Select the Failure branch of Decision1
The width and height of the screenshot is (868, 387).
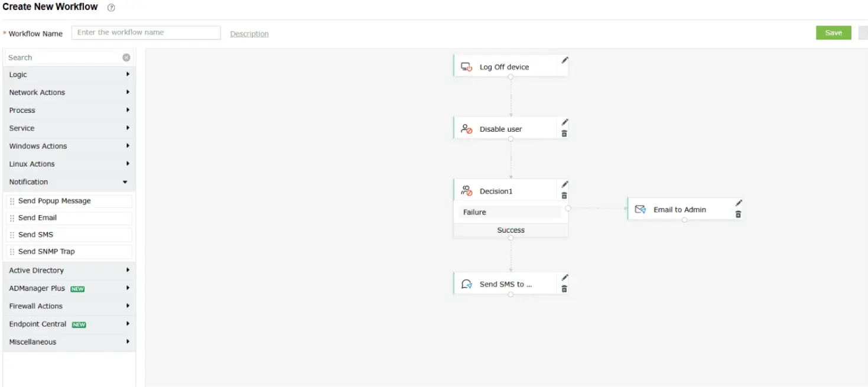[511, 212]
